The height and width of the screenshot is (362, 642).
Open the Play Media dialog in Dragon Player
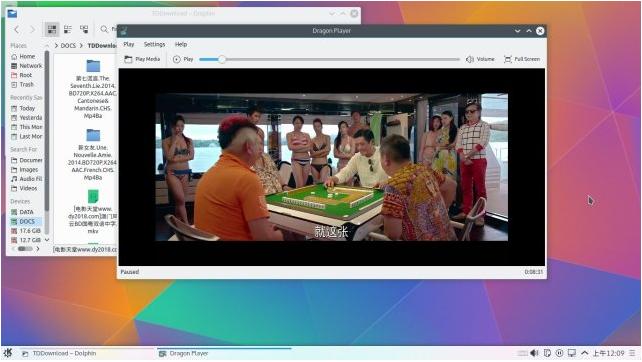pos(142,59)
